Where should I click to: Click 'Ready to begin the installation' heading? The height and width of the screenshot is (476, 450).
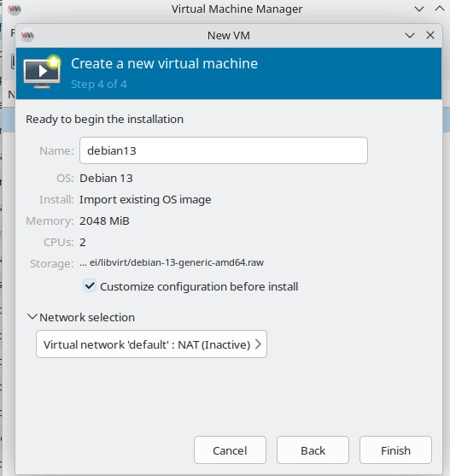tap(105, 120)
